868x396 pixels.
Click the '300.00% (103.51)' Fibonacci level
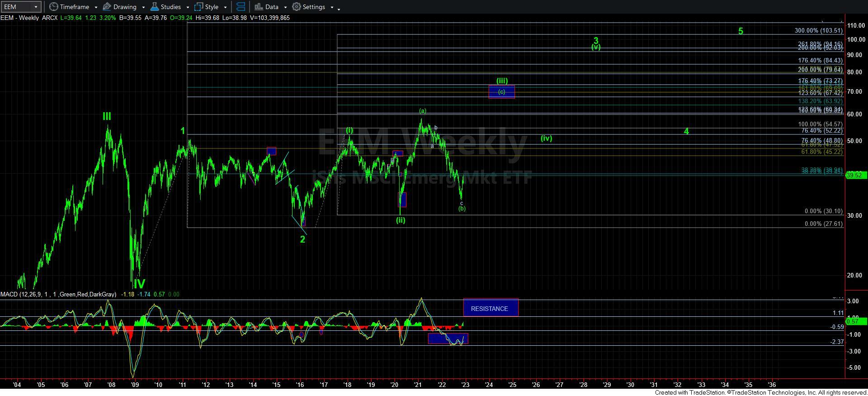coord(818,31)
